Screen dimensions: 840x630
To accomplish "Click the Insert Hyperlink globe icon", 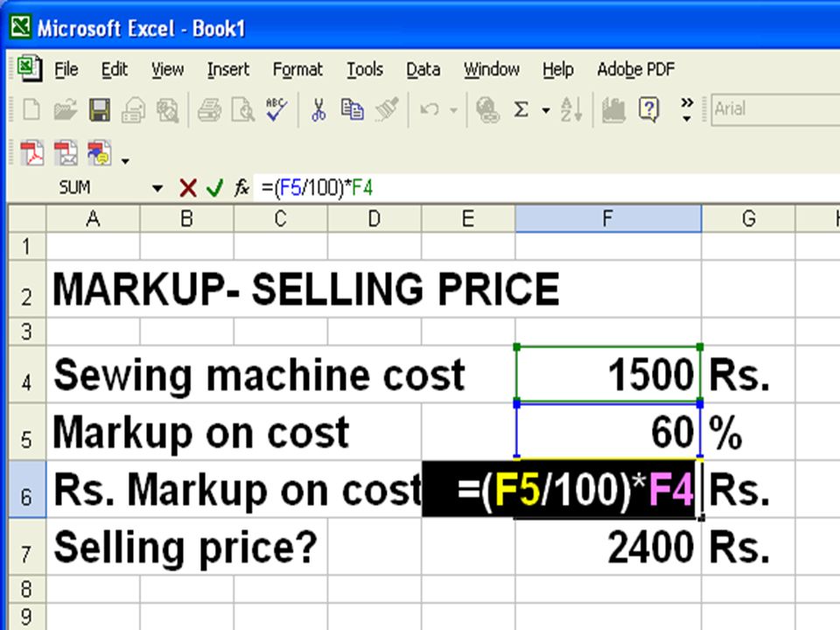I will 487,110.
